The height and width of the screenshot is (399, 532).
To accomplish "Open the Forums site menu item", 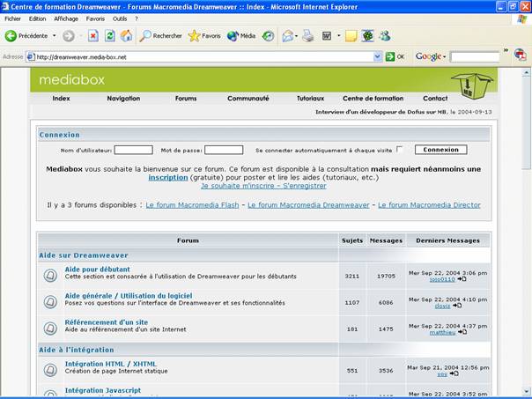I will tap(186, 99).
